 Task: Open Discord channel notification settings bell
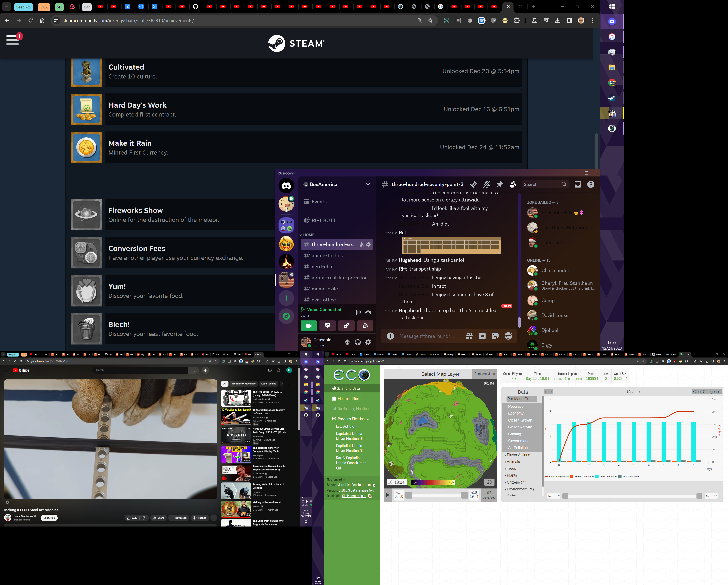click(x=487, y=184)
